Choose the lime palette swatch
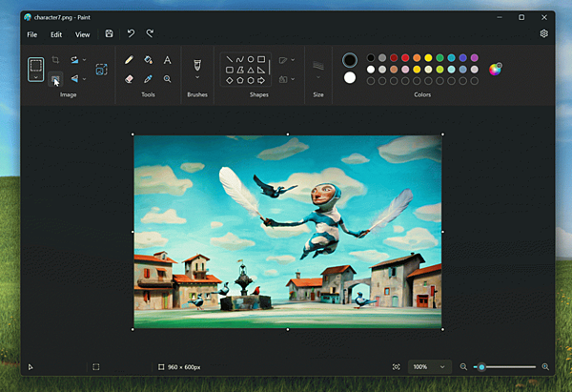The image size is (572, 392). coord(439,70)
